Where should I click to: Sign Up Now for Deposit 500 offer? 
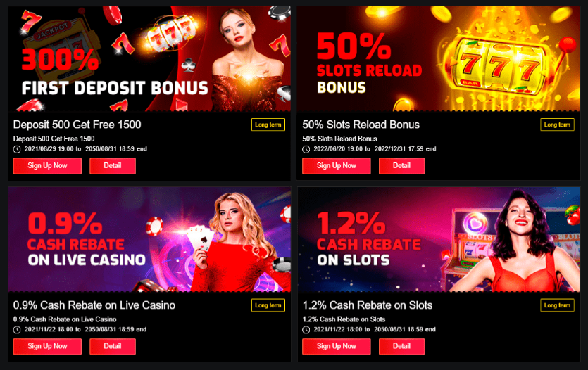click(x=47, y=166)
